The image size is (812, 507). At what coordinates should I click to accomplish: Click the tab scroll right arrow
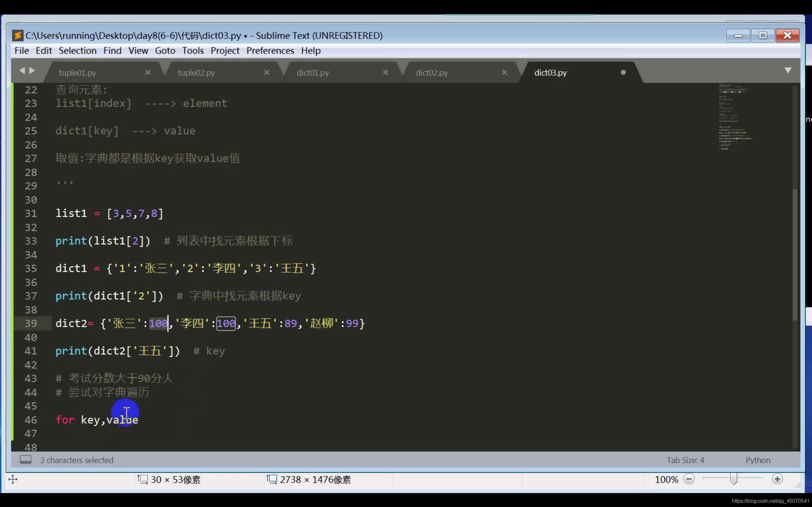(x=32, y=70)
